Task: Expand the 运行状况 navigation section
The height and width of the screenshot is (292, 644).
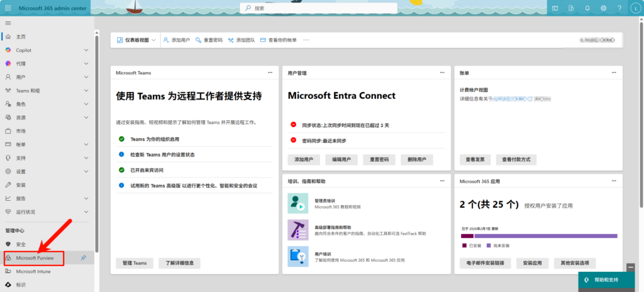Action: 86,211
